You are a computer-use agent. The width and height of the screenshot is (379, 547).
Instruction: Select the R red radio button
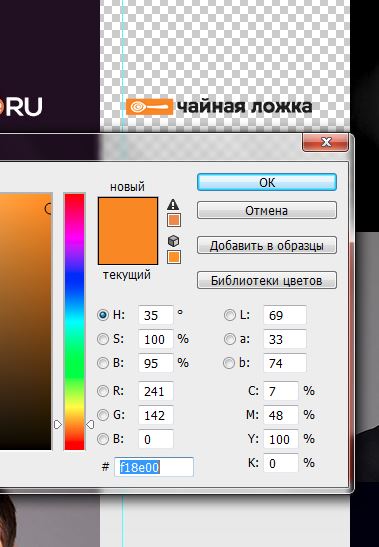(x=103, y=391)
